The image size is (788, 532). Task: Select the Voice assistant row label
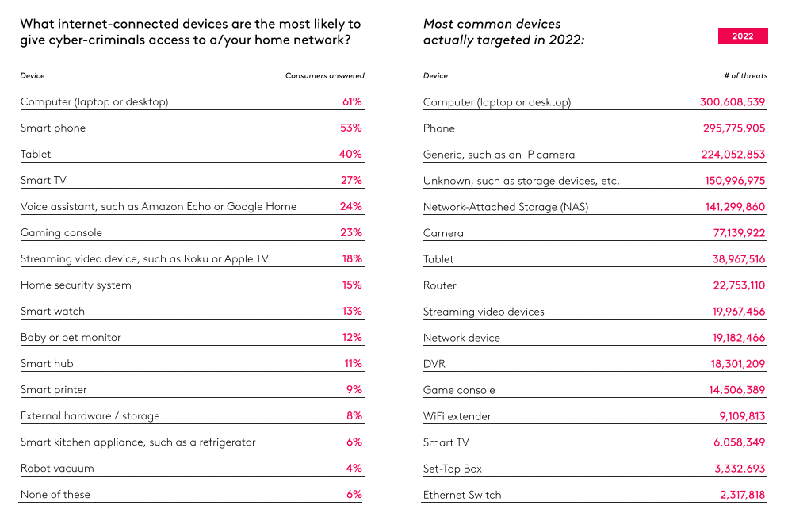159,207
